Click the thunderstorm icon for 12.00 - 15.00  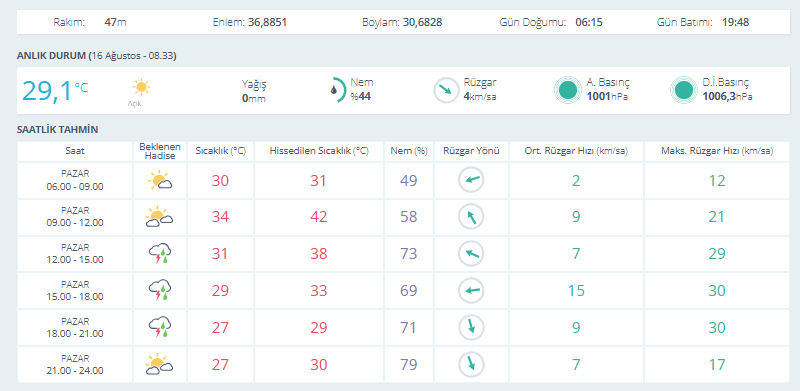point(160,254)
